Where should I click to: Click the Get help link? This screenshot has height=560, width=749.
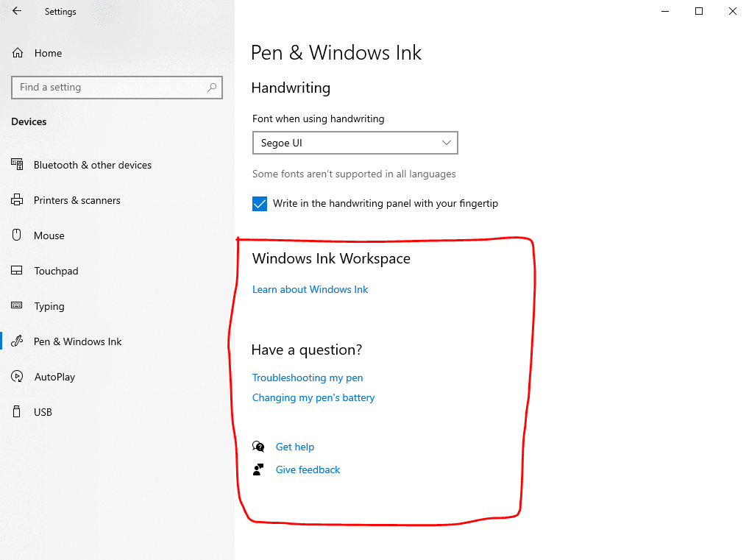click(x=295, y=447)
